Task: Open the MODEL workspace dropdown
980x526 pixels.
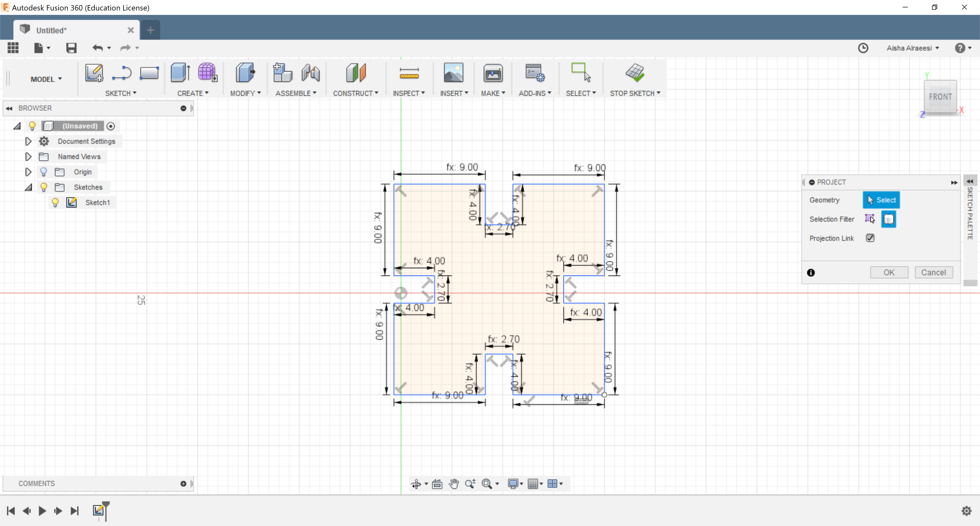Action: pyautogui.click(x=46, y=79)
